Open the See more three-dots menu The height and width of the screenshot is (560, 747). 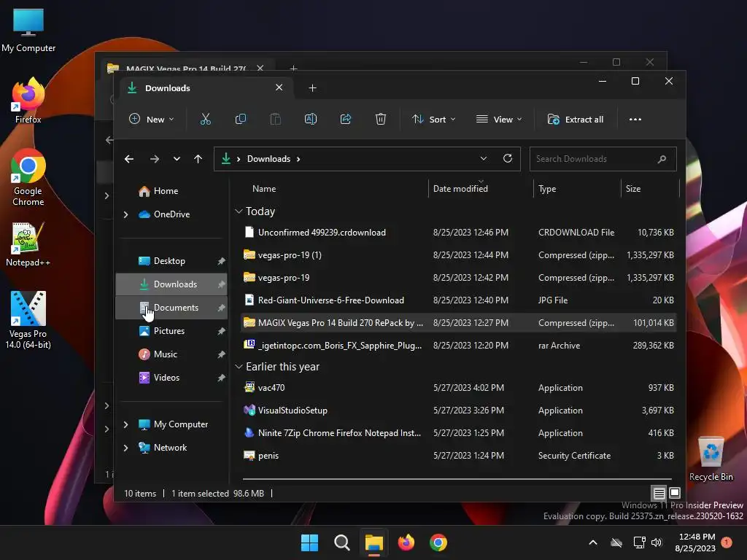(635, 119)
